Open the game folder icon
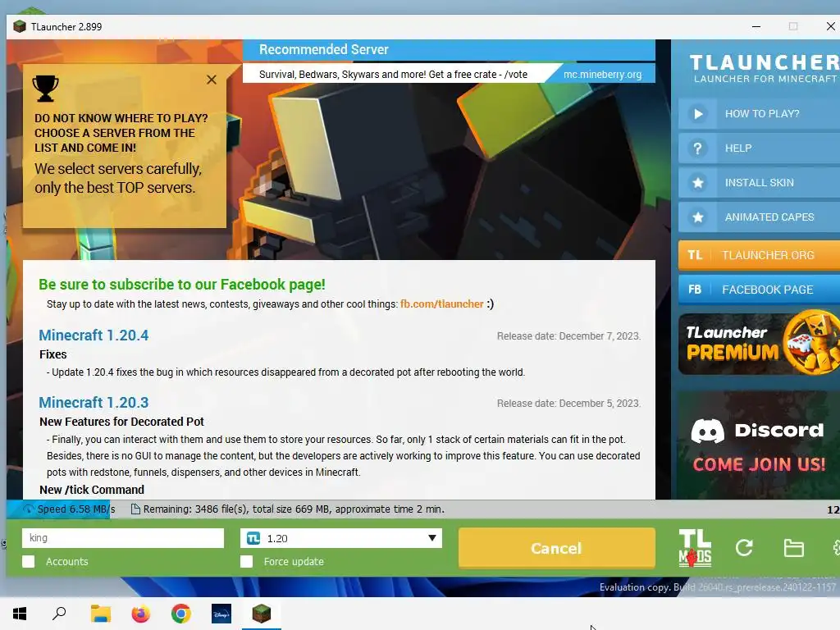840x630 pixels. click(793, 548)
